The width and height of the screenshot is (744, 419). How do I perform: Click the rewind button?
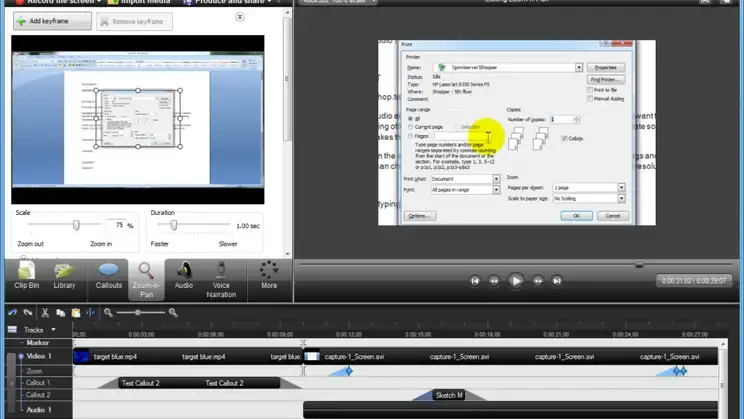pyautogui.click(x=494, y=281)
